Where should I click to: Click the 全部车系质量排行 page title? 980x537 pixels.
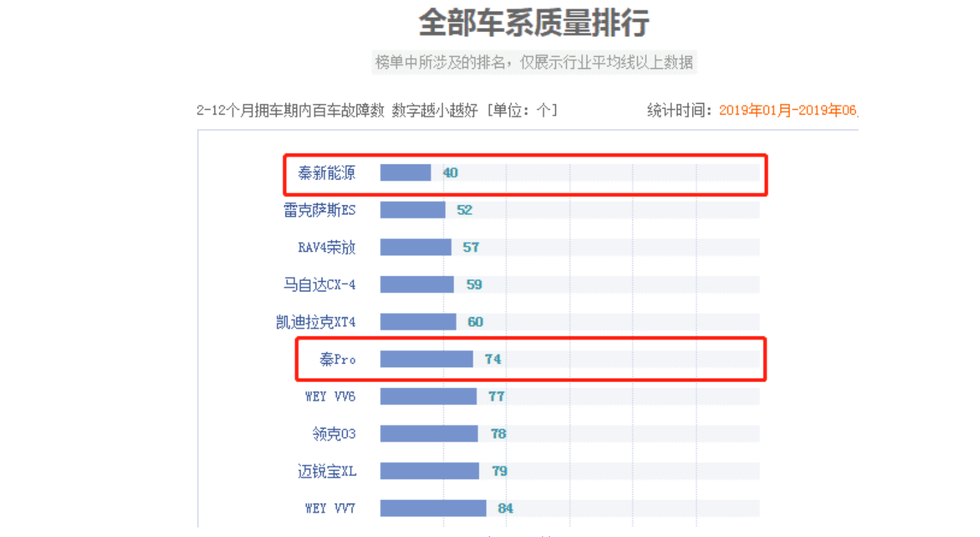coord(533,23)
